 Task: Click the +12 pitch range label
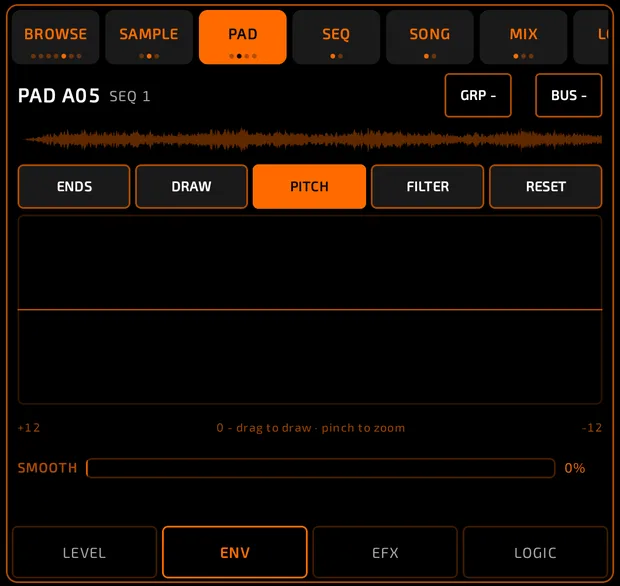tap(29, 428)
